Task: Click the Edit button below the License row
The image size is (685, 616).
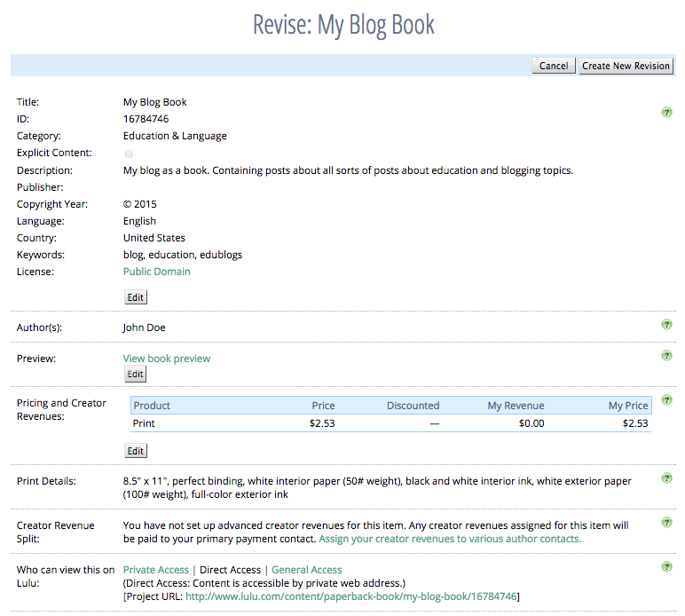Action: pos(136,297)
